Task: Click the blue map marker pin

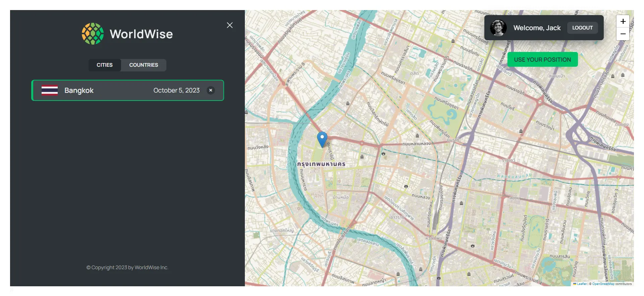Action: (x=322, y=139)
